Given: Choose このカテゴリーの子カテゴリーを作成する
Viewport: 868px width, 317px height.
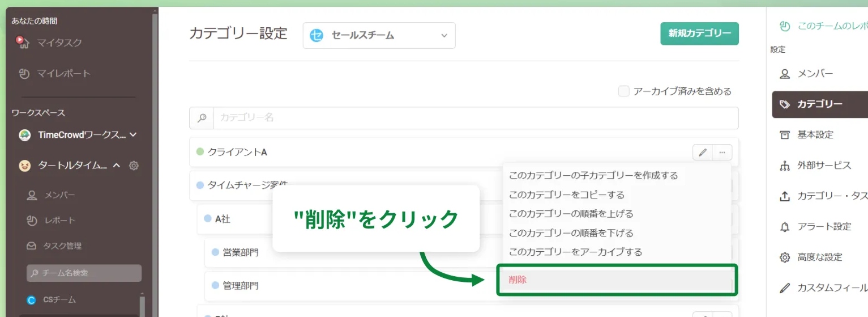Looking at the screenshot, I should click(x=593, y=175).
